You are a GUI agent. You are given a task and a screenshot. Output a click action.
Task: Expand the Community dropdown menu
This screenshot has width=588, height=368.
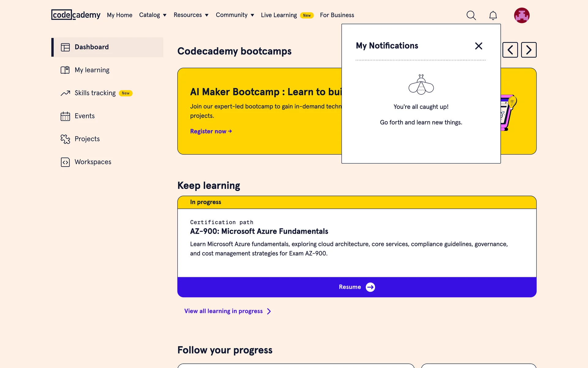tap(235, 15)
